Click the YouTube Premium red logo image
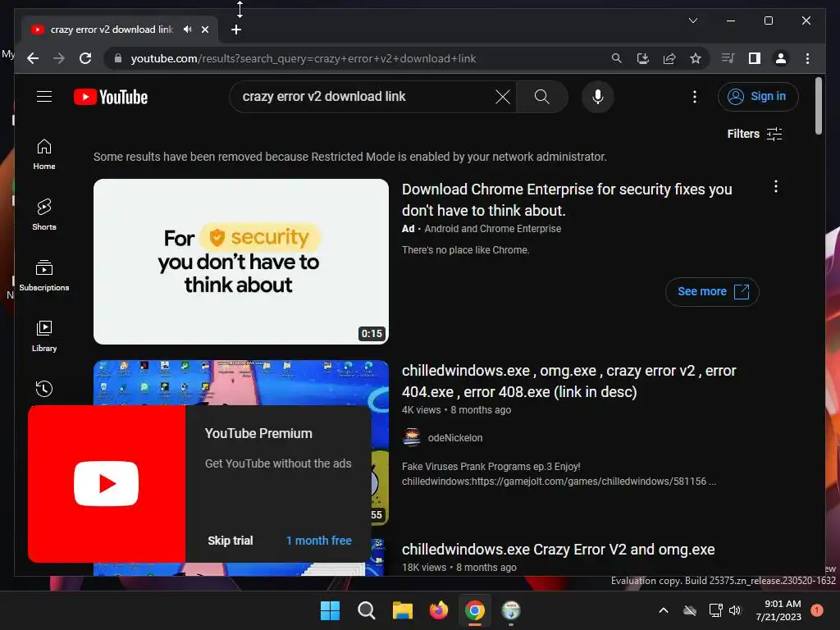Screen dimensions: 840x630 click(107, 484)
